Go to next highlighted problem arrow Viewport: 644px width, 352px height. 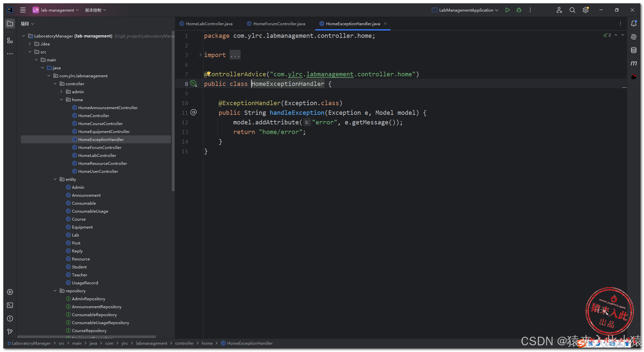point(623,35)
